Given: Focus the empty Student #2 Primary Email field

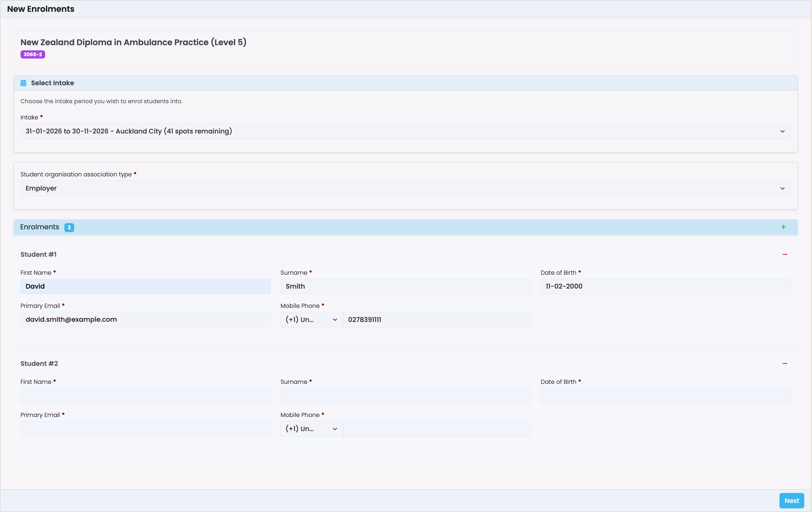Looking at the screenshot, I should 145,429.
